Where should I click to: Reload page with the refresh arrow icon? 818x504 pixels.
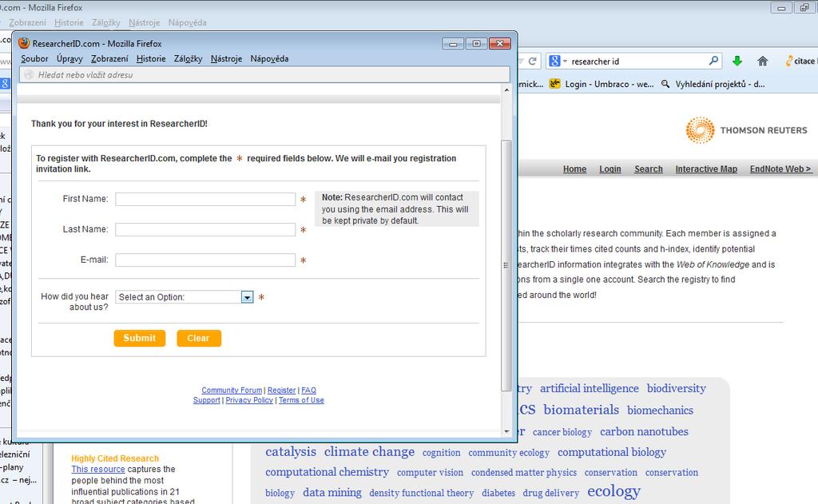(x=533, y=61)
